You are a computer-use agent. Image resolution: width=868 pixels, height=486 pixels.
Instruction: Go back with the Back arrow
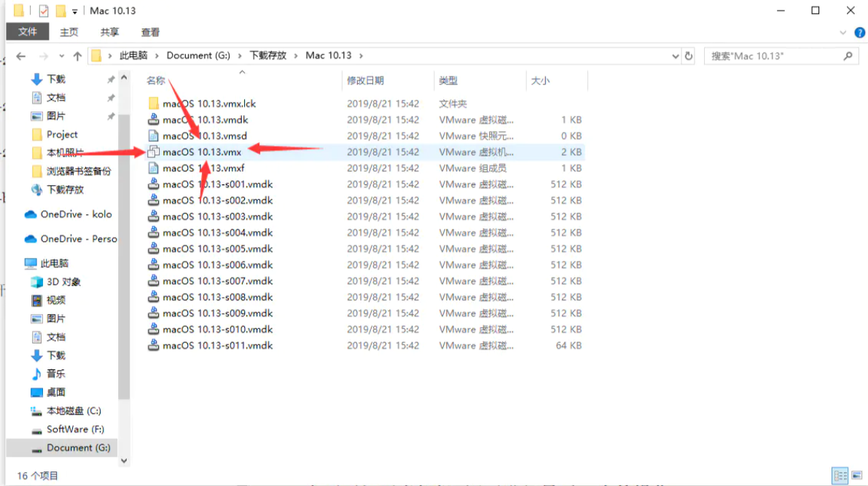[21, 56]
